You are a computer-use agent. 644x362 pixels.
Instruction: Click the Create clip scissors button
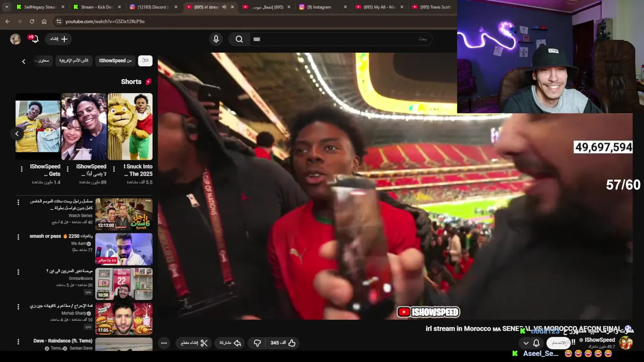(194, 343)
